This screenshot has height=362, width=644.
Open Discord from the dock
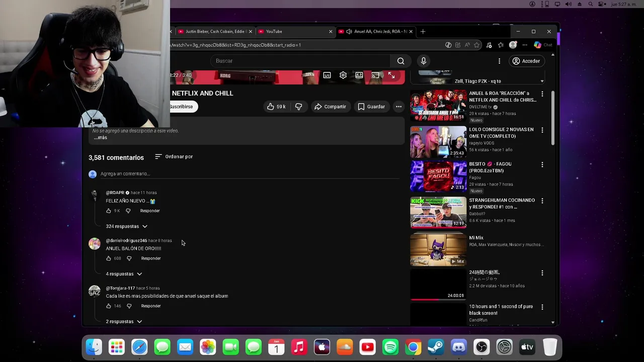(x=459, y=347)
